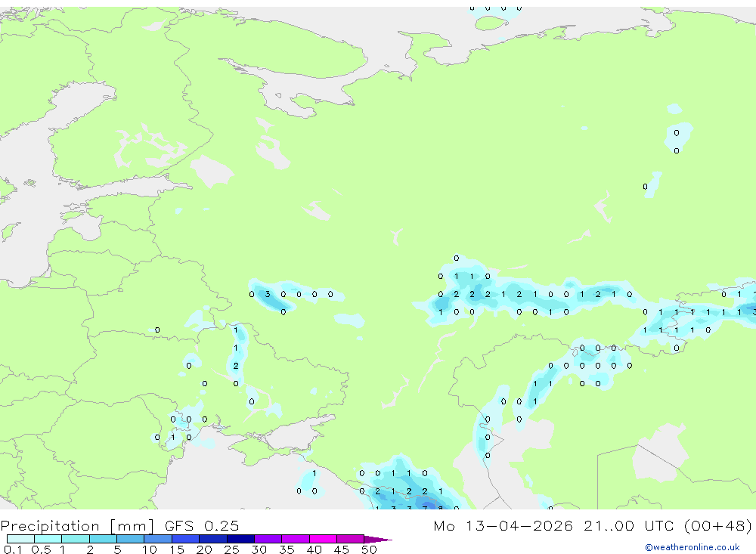Viewport: 756px width, 554px height.
Task: Click the "(00+48)" forecast offset text
Action: point(718,525)
